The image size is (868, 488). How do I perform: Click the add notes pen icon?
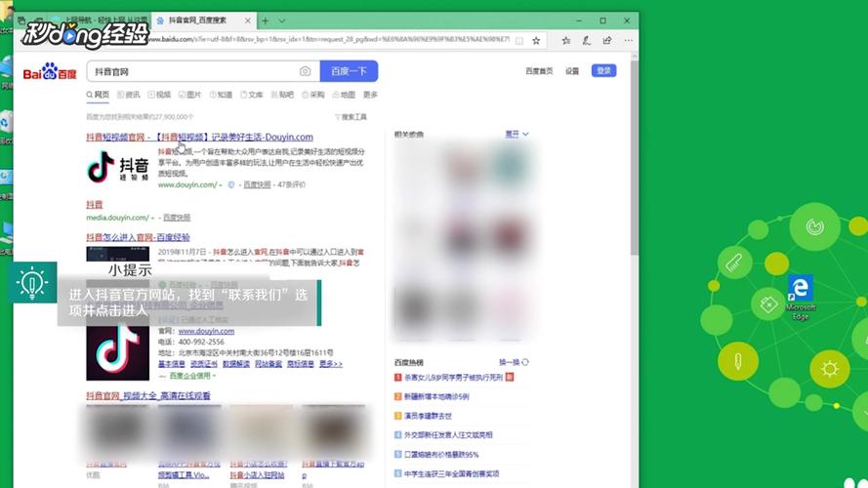pyautogui.click(x=586, y=40)
